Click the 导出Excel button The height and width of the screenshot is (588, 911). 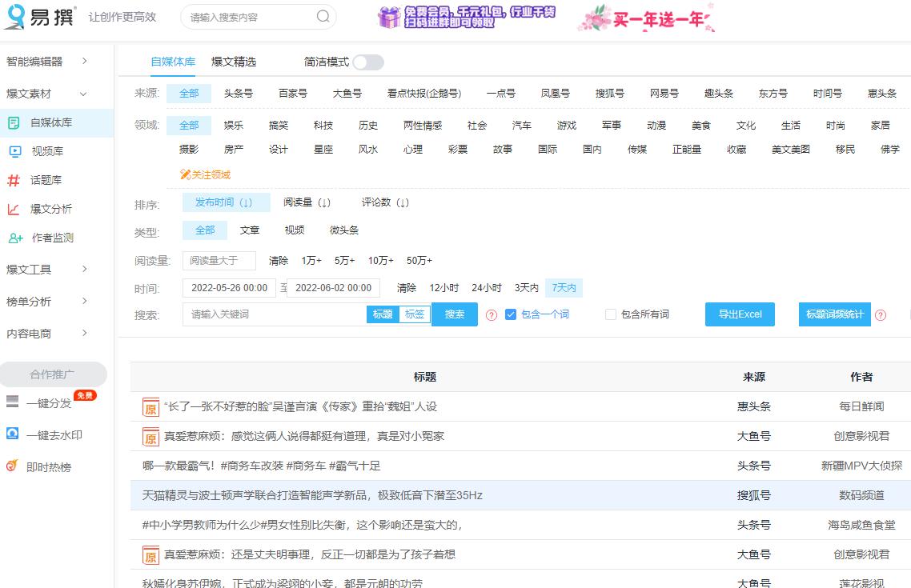(x=739, y=314)
